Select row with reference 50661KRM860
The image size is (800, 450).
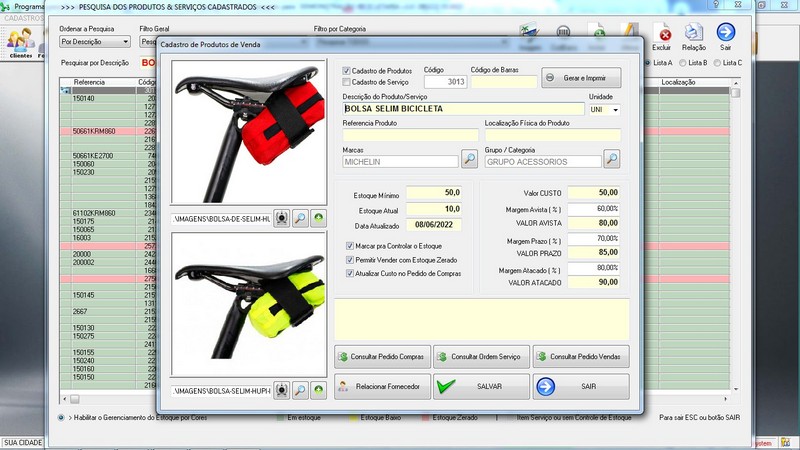pos(94,131)
